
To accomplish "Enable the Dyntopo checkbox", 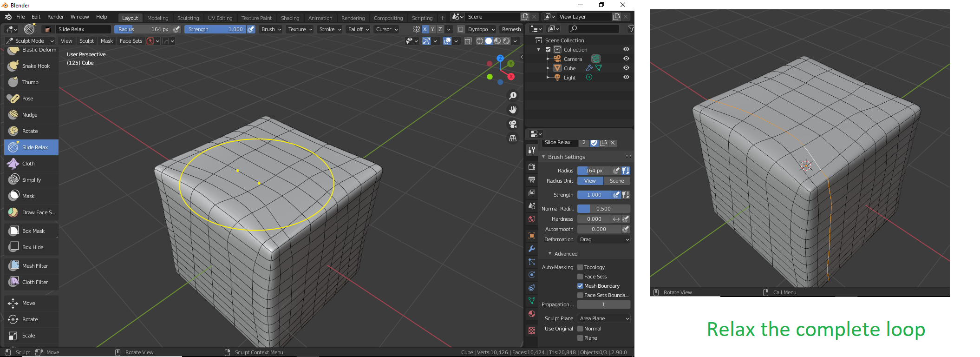I will click(x=461, y=29).
